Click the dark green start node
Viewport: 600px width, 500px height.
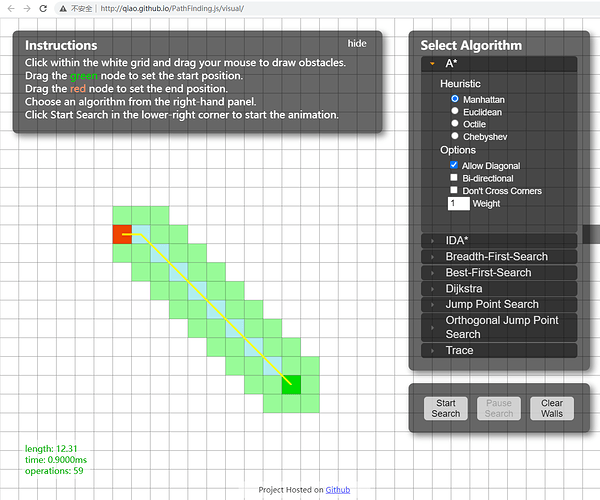tap(291, 384)
